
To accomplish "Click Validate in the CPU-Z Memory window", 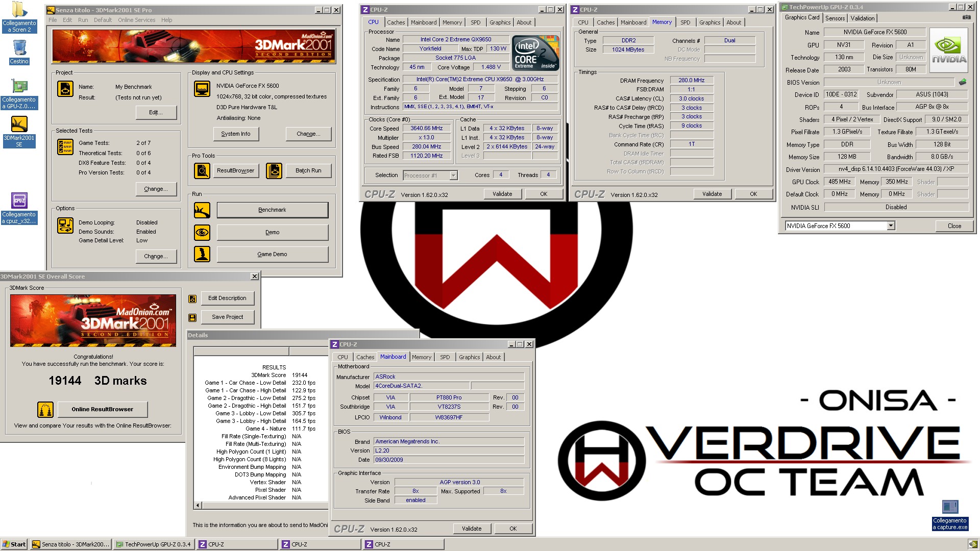I will point(712,194).
